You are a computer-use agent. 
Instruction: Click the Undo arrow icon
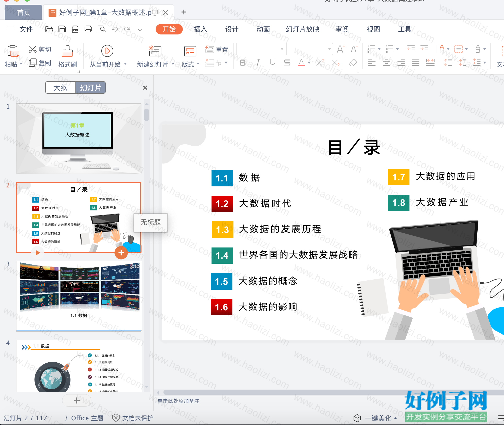(x=115, y=29)
